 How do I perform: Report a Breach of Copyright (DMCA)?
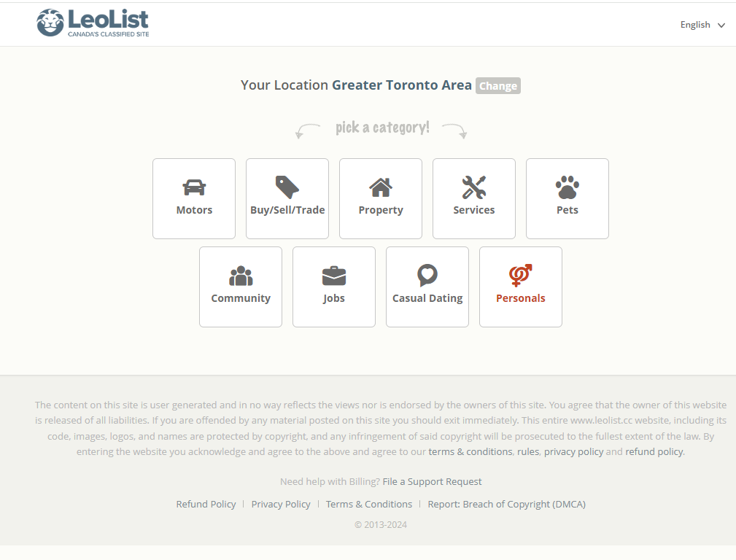point(506,504)
